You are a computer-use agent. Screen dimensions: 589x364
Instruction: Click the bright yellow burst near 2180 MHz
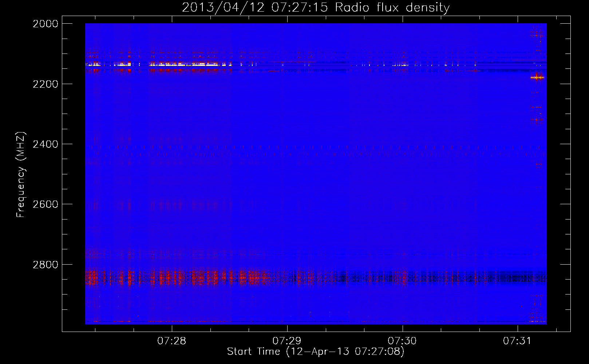(x=537, y=77)
